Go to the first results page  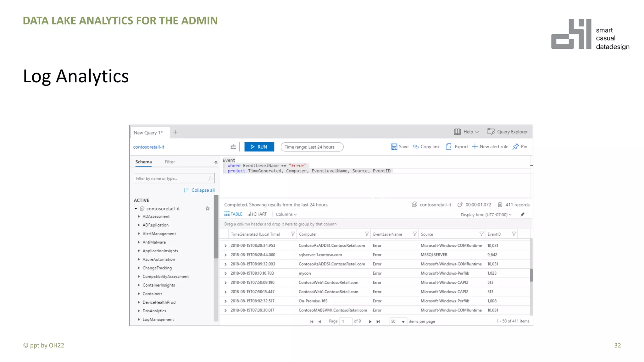[311, 321]
